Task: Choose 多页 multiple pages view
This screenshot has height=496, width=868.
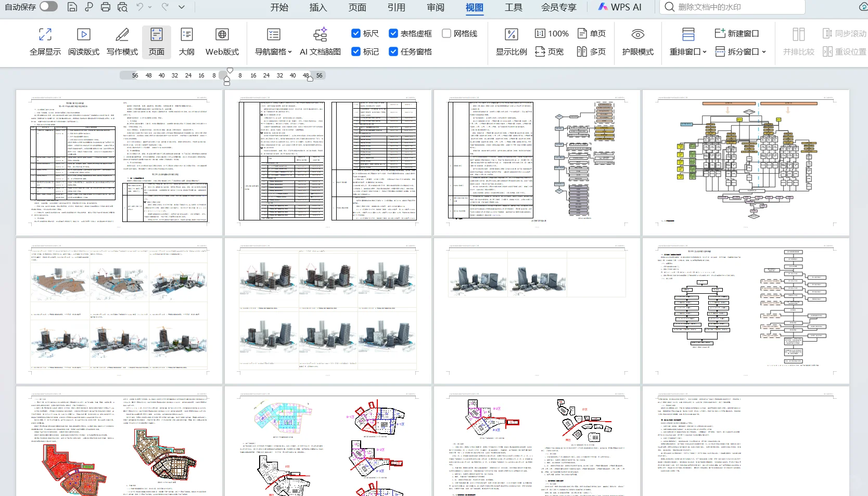Action: (592, 51)
